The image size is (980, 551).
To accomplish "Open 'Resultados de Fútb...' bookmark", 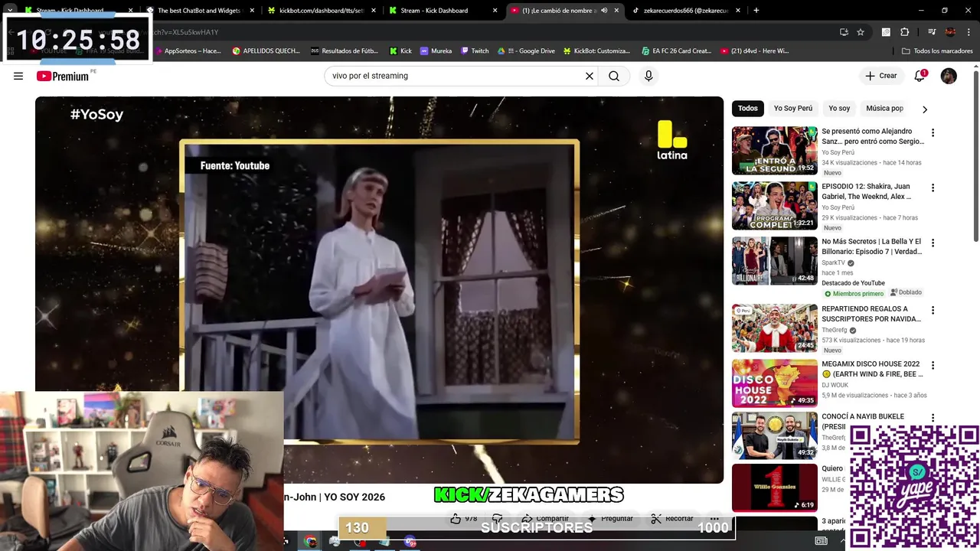I will (345, 51).
